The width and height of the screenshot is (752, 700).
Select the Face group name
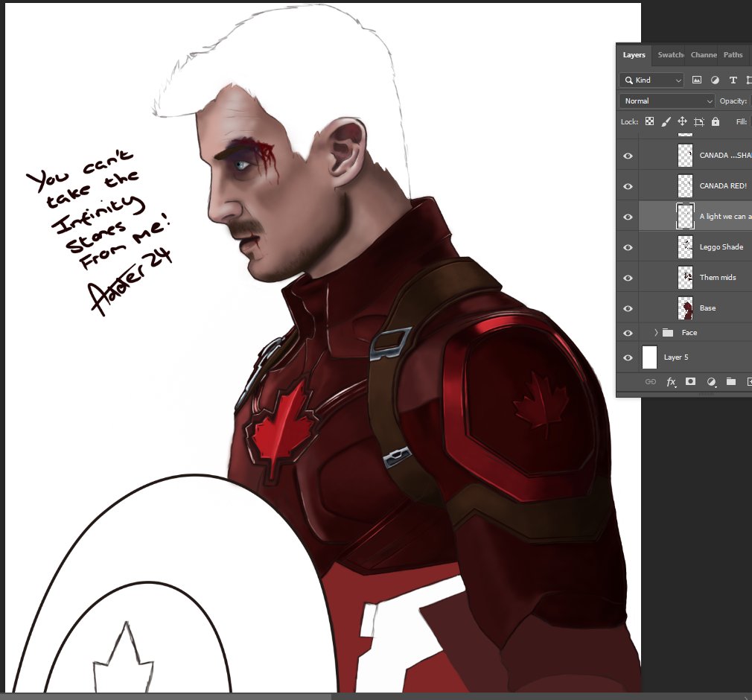(689, 332)
